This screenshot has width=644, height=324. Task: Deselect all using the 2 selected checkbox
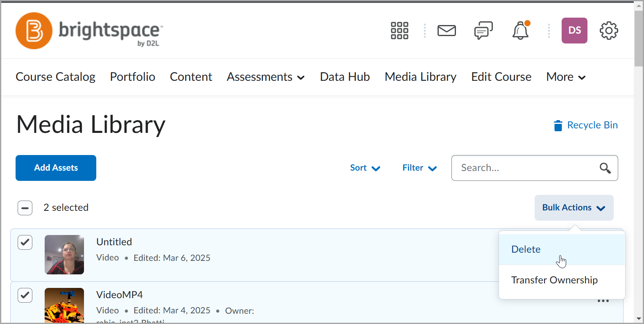[x=25, y=208]
